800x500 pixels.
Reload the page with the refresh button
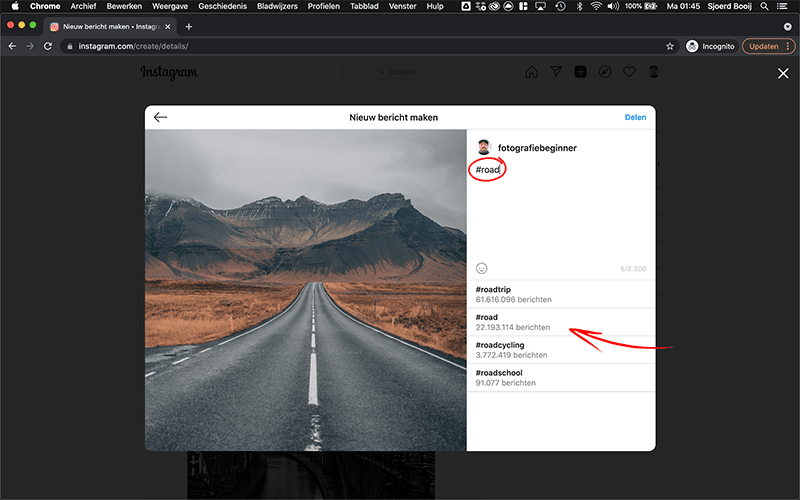point(48,46)
